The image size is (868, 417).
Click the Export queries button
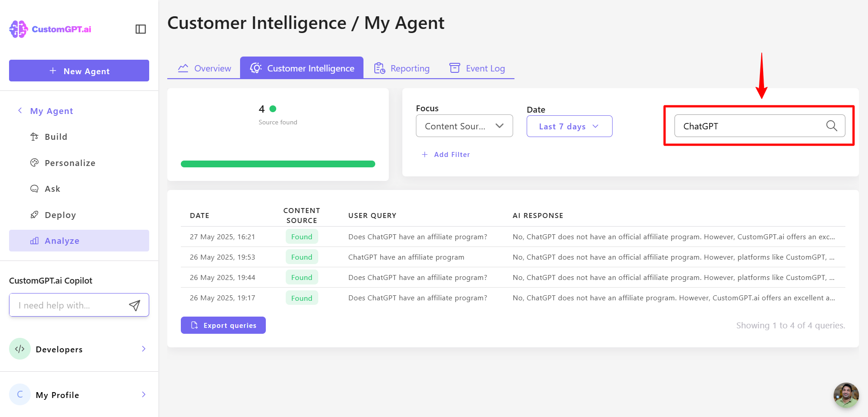click(x=223, y=325)
